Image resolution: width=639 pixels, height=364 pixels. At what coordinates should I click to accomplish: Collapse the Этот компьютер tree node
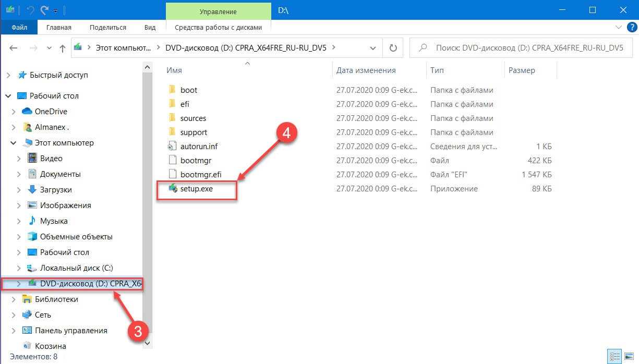tap(14, 143)
